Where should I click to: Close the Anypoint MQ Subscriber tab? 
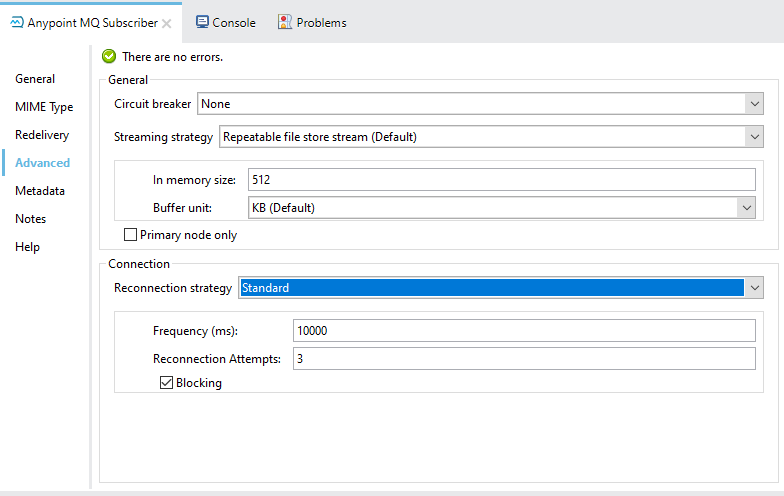point(167,23)
